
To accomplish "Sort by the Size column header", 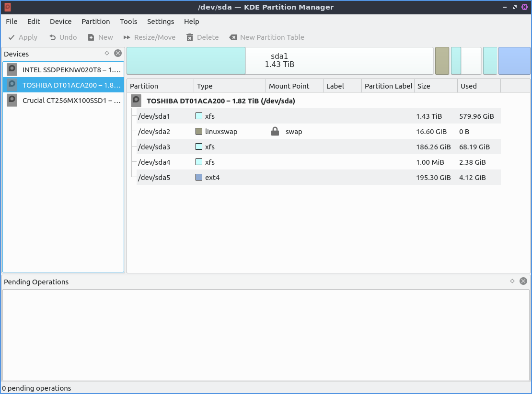I will pos(435,86).
